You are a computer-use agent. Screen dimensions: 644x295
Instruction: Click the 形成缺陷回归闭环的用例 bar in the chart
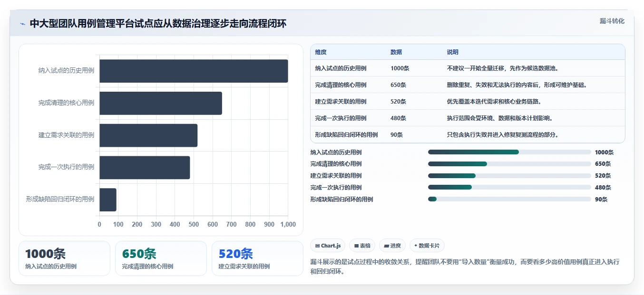(108, 200)
